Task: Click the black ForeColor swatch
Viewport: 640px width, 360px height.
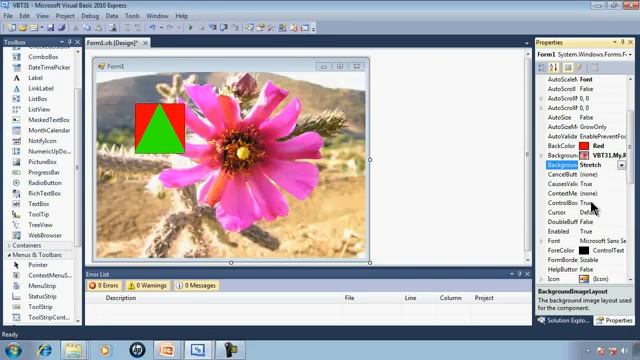Action: point(584,250)
